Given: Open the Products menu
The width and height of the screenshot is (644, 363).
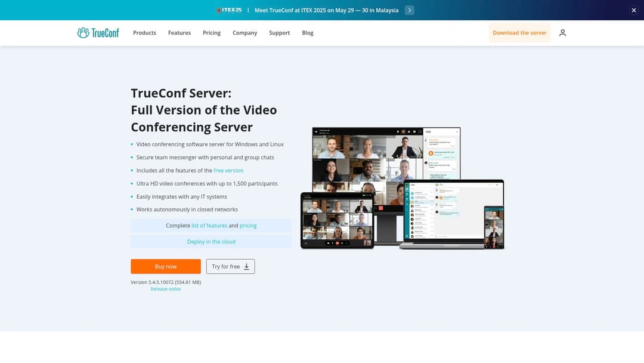Looking at the screenshot, I should pos(144,33).
